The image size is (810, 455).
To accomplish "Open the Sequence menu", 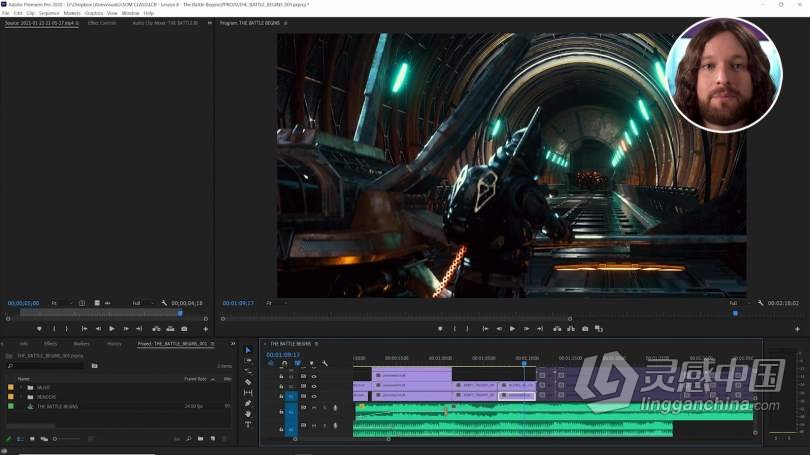I will click(49, 13).
